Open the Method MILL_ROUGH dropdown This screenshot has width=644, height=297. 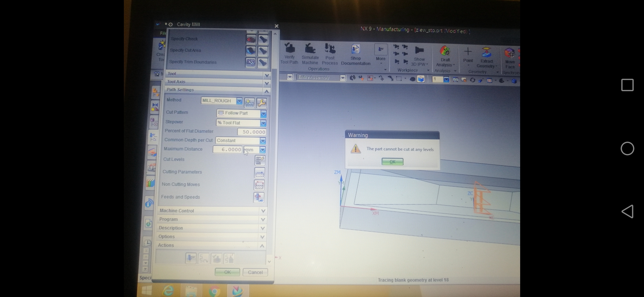click(239, 101)
